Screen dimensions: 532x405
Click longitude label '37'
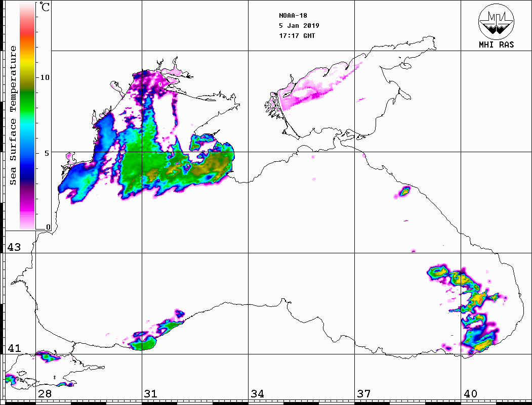364,394
